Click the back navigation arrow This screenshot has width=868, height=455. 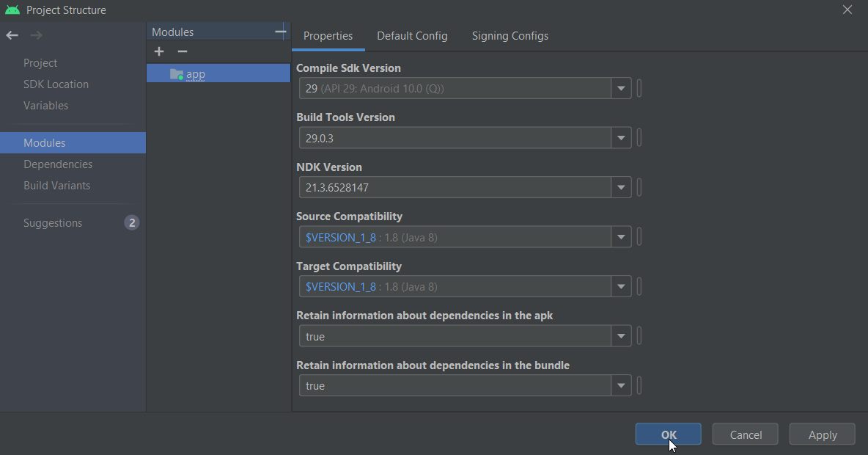[12, 35]
